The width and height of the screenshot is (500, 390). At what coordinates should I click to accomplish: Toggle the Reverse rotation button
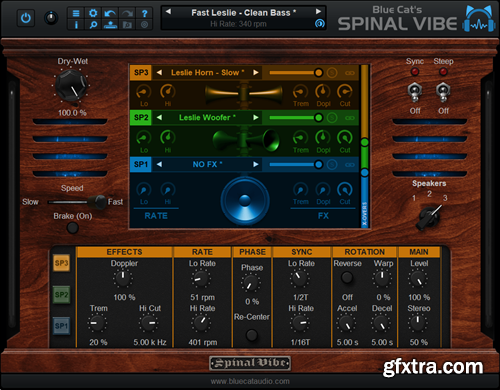click(347, 277)
